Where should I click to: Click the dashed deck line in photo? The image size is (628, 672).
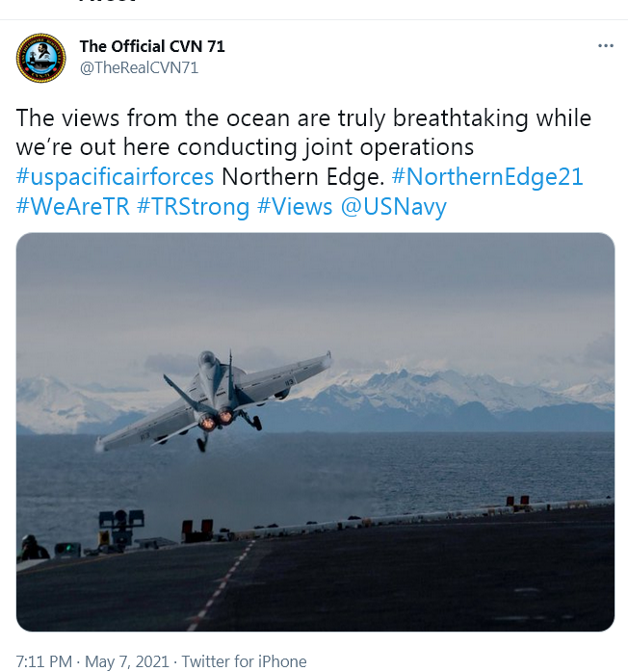click(x=222, y=585)
